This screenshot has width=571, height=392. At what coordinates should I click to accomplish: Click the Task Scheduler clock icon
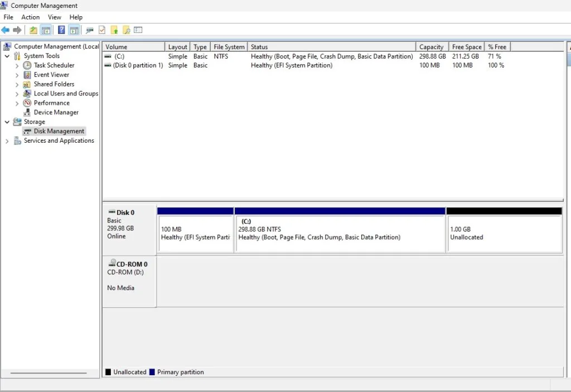tap(27, 65)
